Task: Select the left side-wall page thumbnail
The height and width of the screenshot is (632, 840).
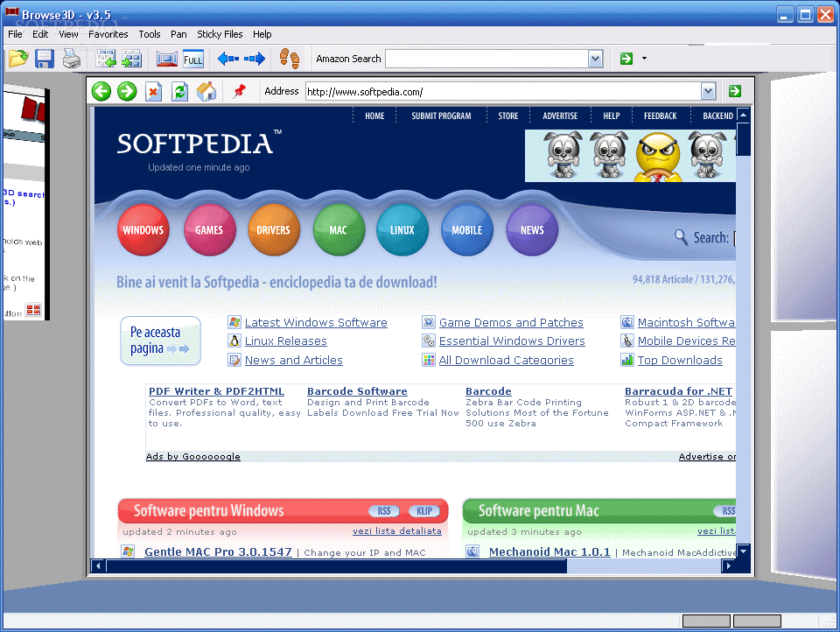Action: click(24, 202)
